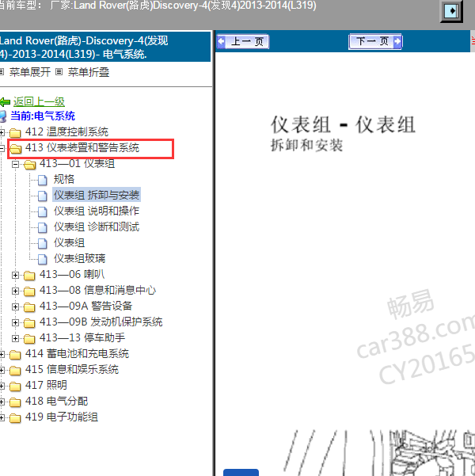The height and width of the screenshot is (476, 475).
Task: Open the 规格 document
Action: tap(64, 179)
